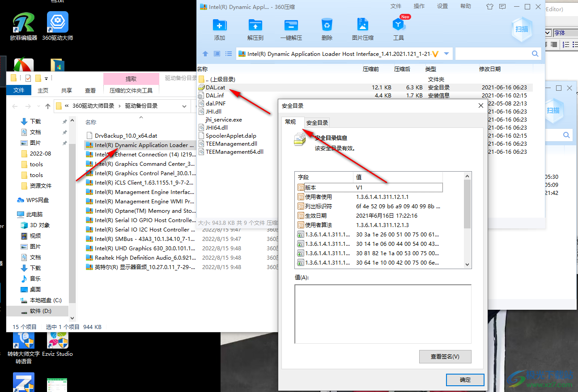Go up one level with the up arrow in 360压缩
The height and width of the screenshot is (392, 578).
click(205, 54)
